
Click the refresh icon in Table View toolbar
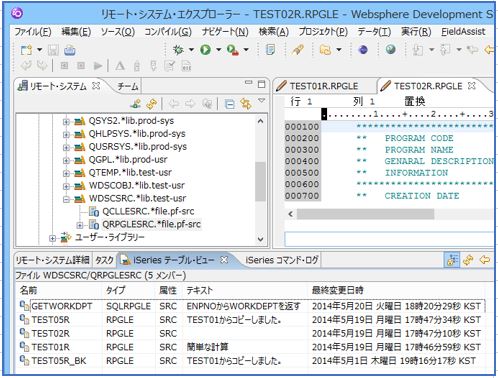pyautogui.click(x=468, y=260)
